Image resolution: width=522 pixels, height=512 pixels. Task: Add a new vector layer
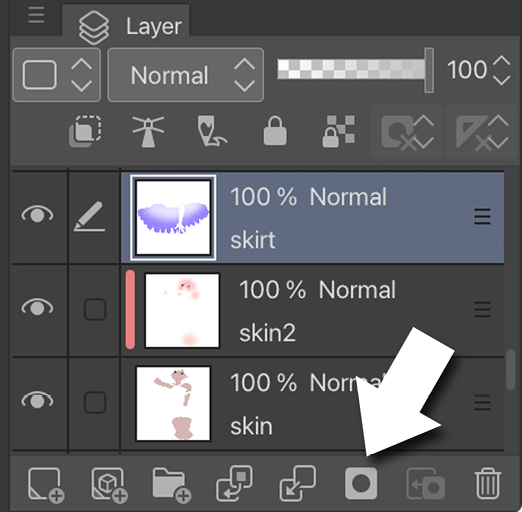click(x=109, y=484)
